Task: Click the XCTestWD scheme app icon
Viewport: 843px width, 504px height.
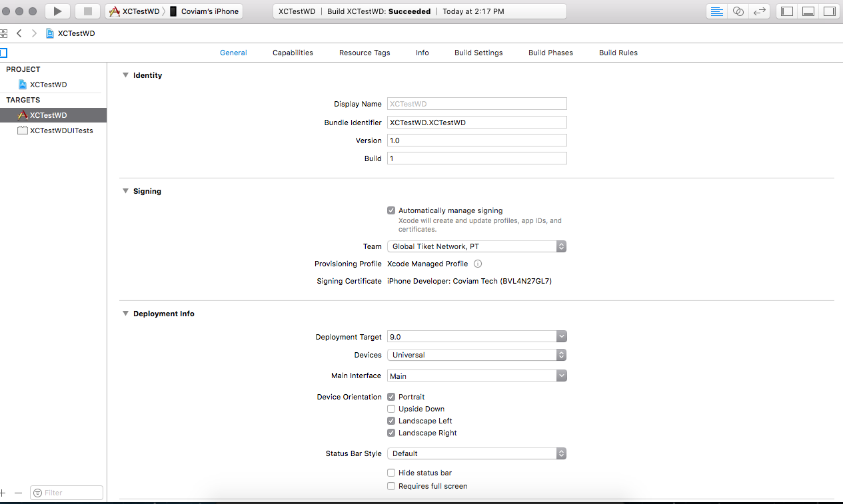Action: (x=115, y=11)
